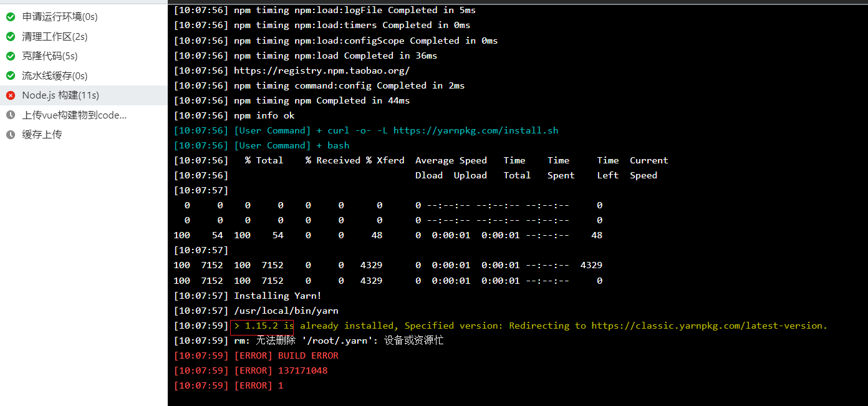Click the 'Dload Upload Total Spent' header line
The height and width of the screenshot is (406, 868).
point(415,175)
